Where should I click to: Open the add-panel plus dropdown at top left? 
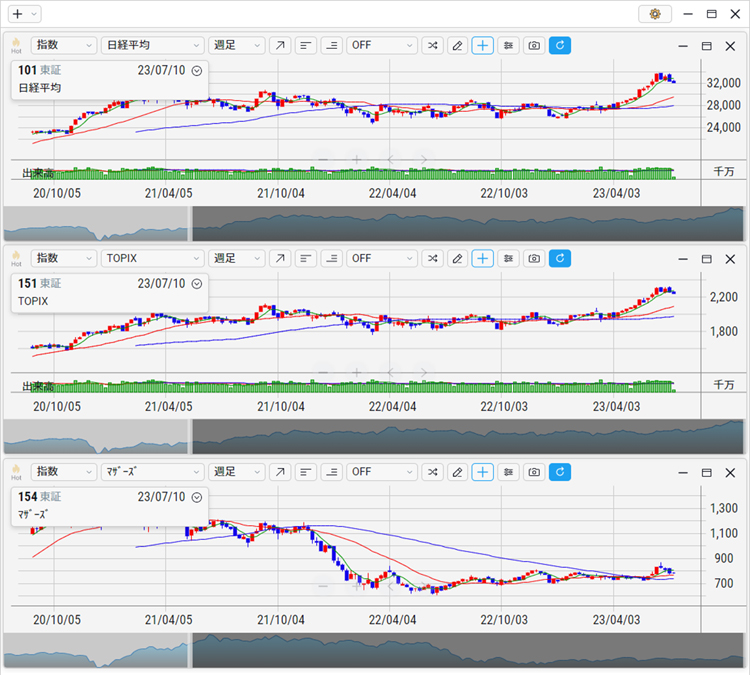click(x=24, y=14)
